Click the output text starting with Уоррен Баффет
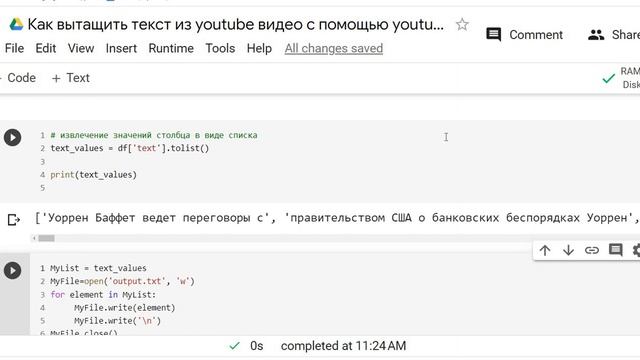The height and width of the screenshot is (360, 640). click(337, 218)
